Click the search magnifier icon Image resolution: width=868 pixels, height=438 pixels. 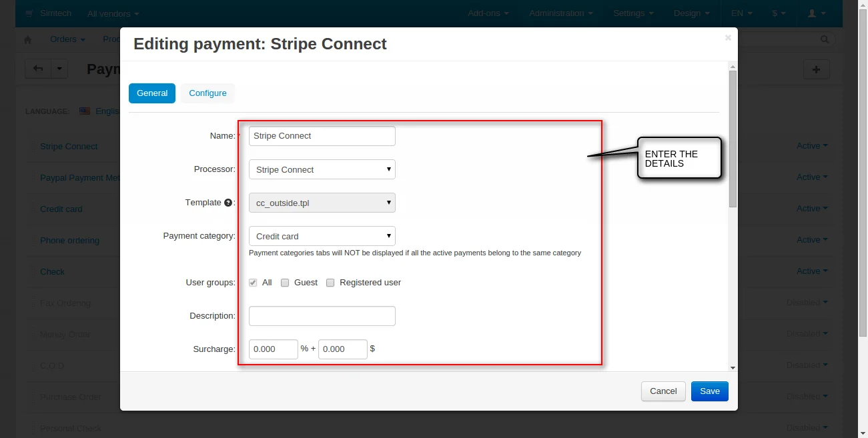point(825,39)
